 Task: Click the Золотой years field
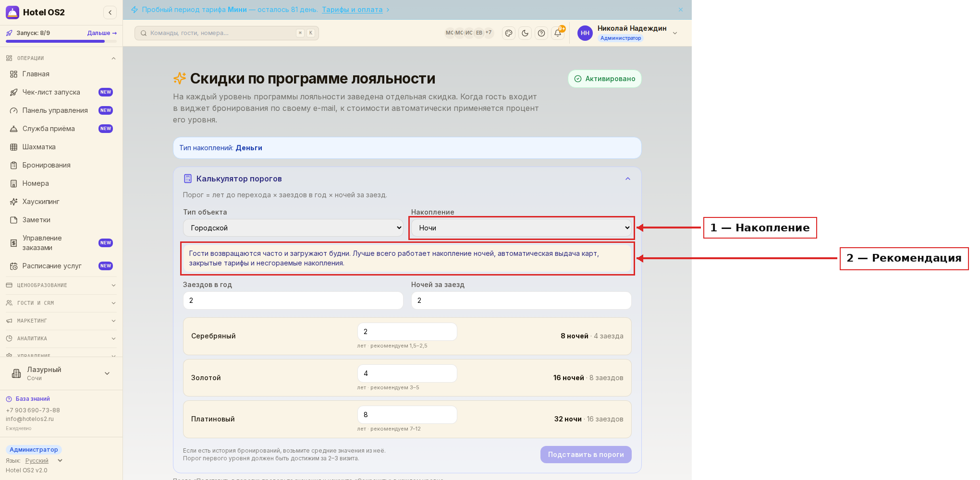(407, 373)
